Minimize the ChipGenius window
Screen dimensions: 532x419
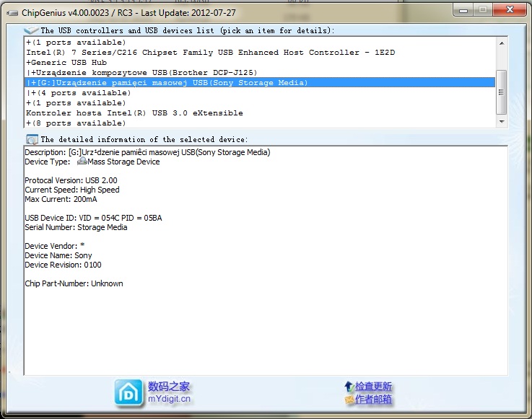click(463, 10)
